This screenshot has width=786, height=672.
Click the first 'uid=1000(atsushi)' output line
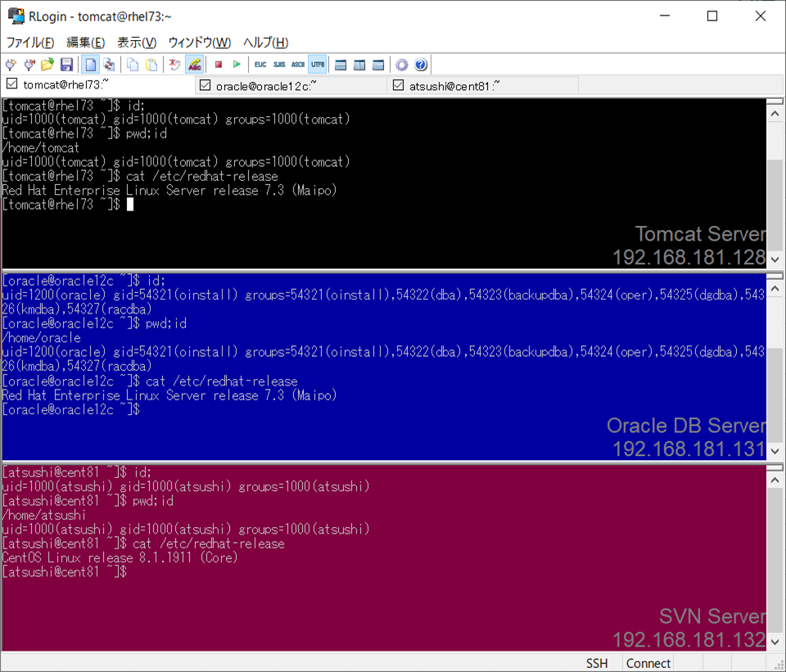pyautogui.click(x=186, y=486)
